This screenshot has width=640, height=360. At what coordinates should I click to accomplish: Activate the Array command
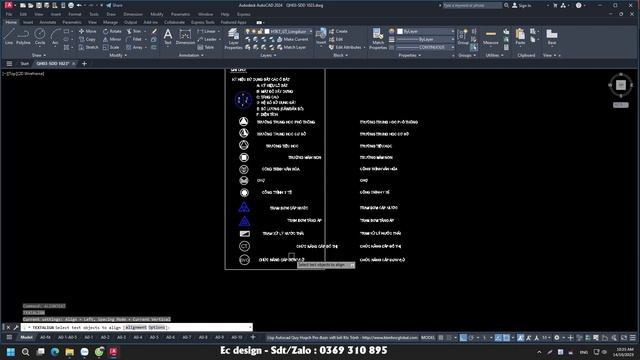135,47
